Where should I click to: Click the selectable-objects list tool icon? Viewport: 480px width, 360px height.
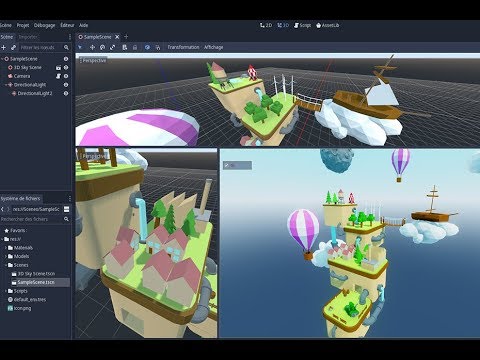pyautogui.click(x=125, y=47)
